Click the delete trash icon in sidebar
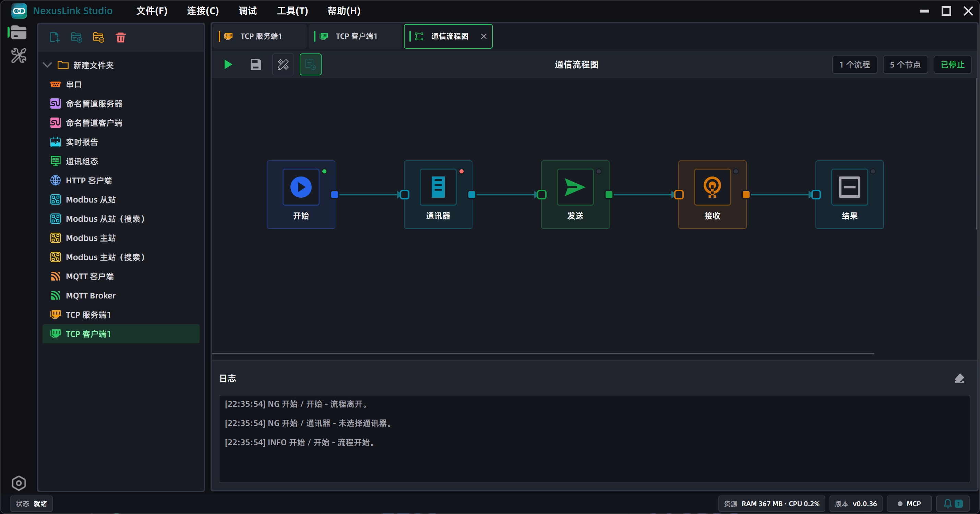 (121, 37)
